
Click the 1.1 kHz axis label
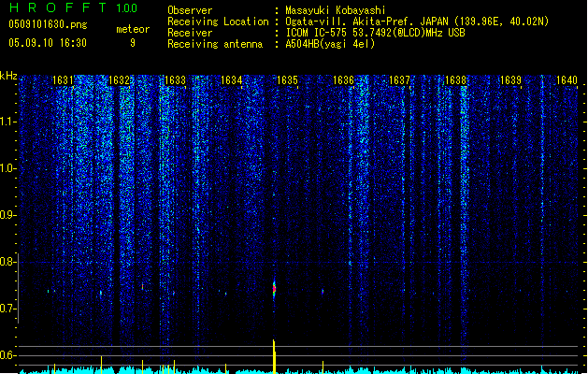(x=7, y=122)
